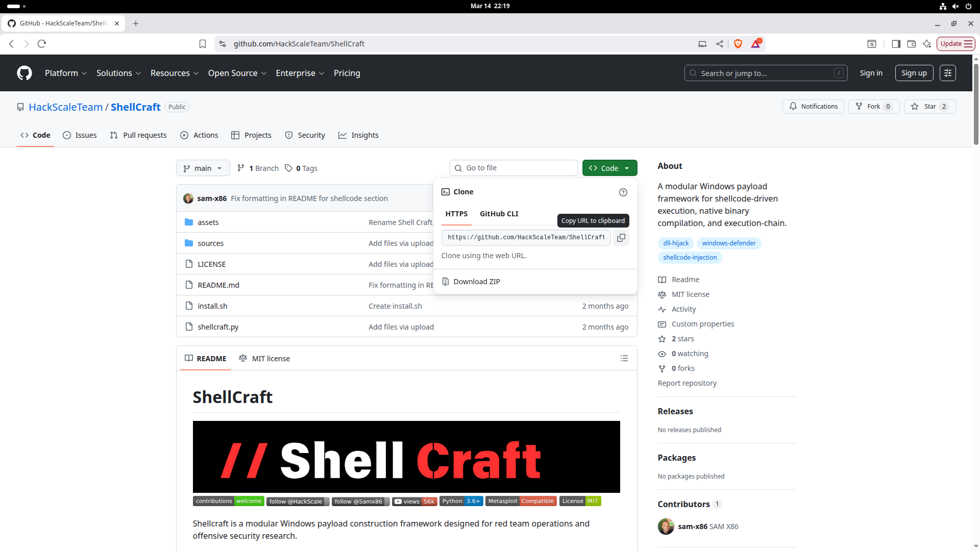This screenshot has width=980, height=551.
Task: Open system power menu icon
Action: point(969,6)
